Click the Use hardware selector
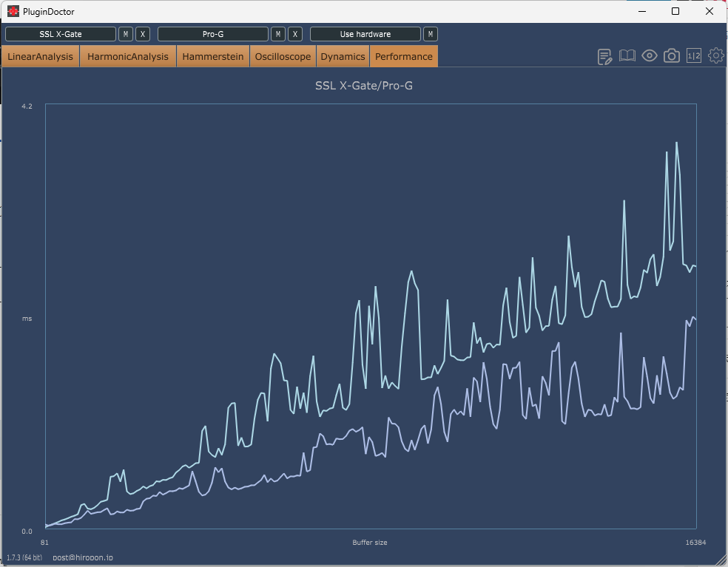Image resolution: width=728 pixels, height=567 pixels. [365, 34]
